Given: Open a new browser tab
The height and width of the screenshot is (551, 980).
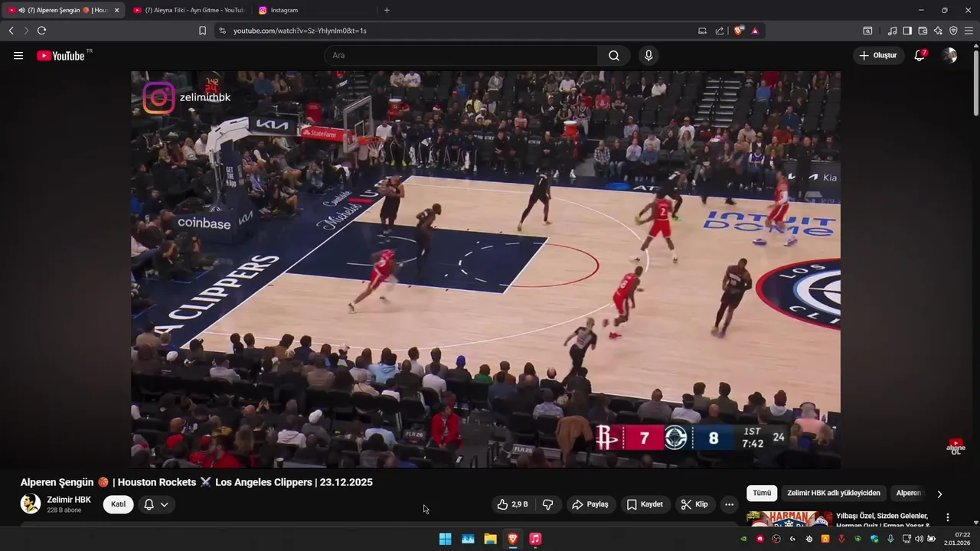Looking at the screenshot, I should 387,10.
